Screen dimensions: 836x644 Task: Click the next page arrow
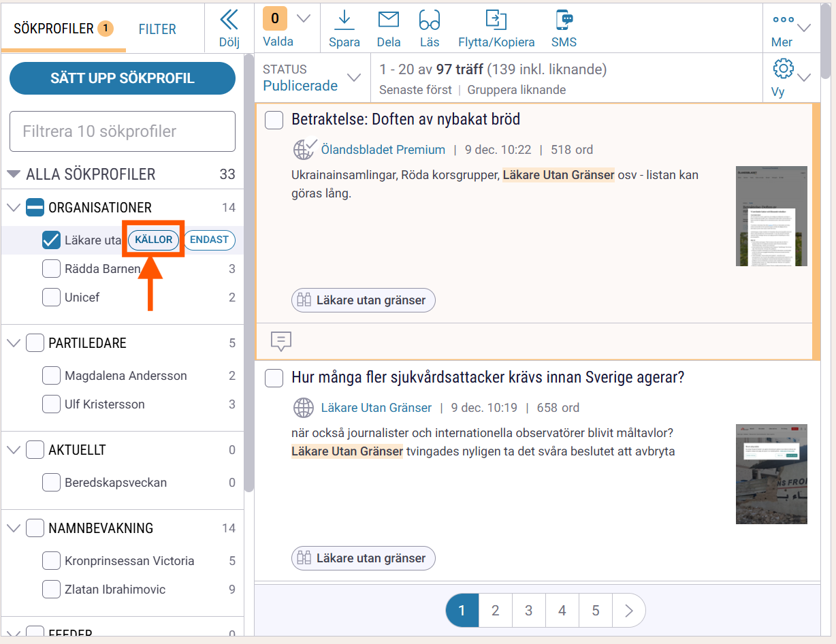629,611
